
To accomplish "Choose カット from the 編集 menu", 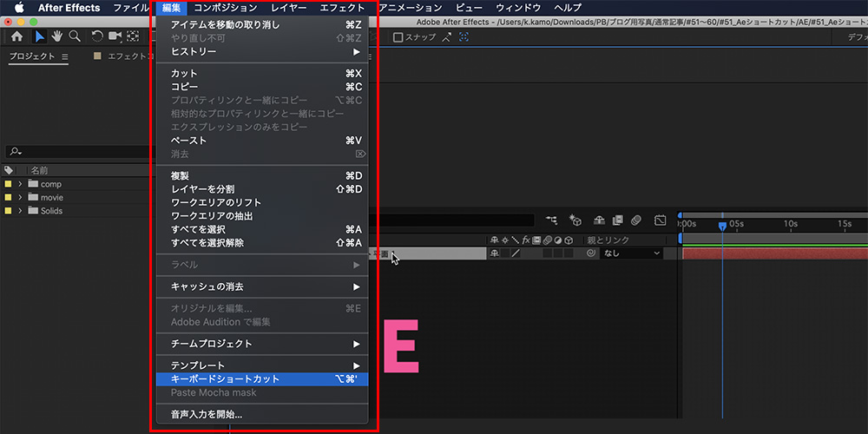I will (x=262, y=74).
